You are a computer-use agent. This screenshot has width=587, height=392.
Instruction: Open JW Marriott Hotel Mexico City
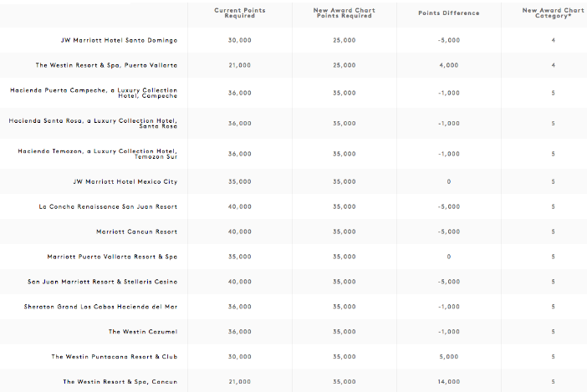(x=125, y=181)
